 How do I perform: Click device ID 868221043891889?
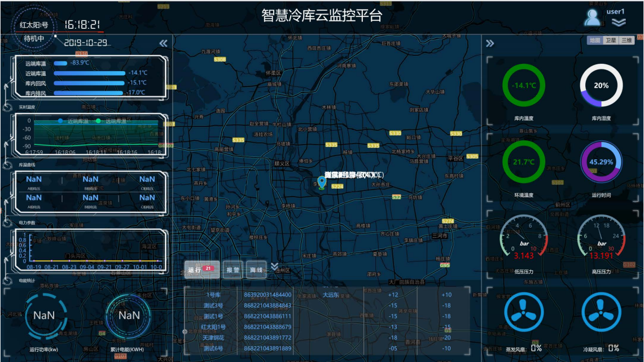point(268,348)
